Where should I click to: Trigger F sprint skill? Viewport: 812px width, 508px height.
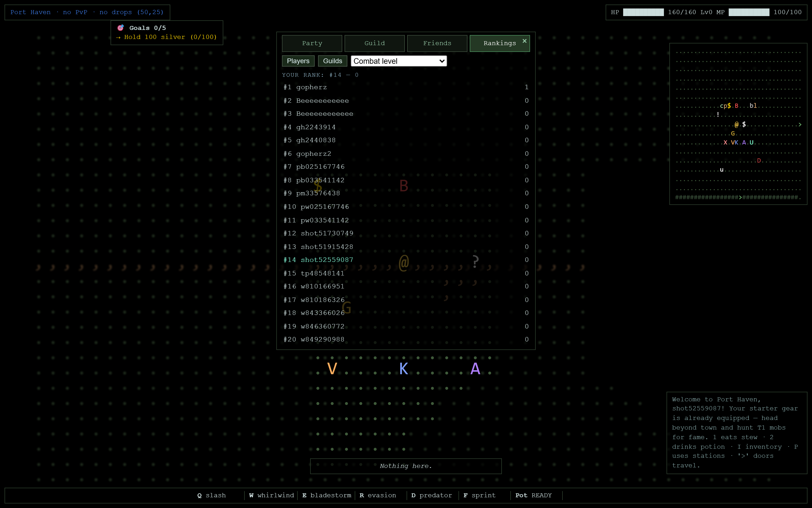479,495
